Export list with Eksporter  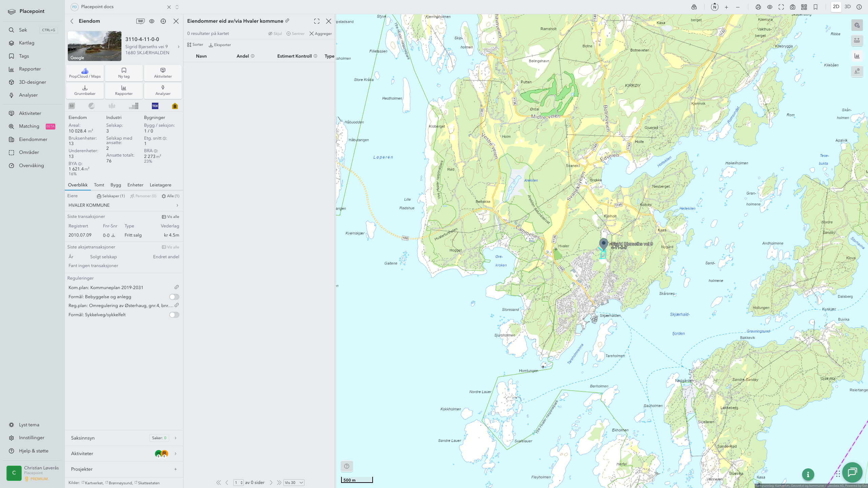click(220, 45)
